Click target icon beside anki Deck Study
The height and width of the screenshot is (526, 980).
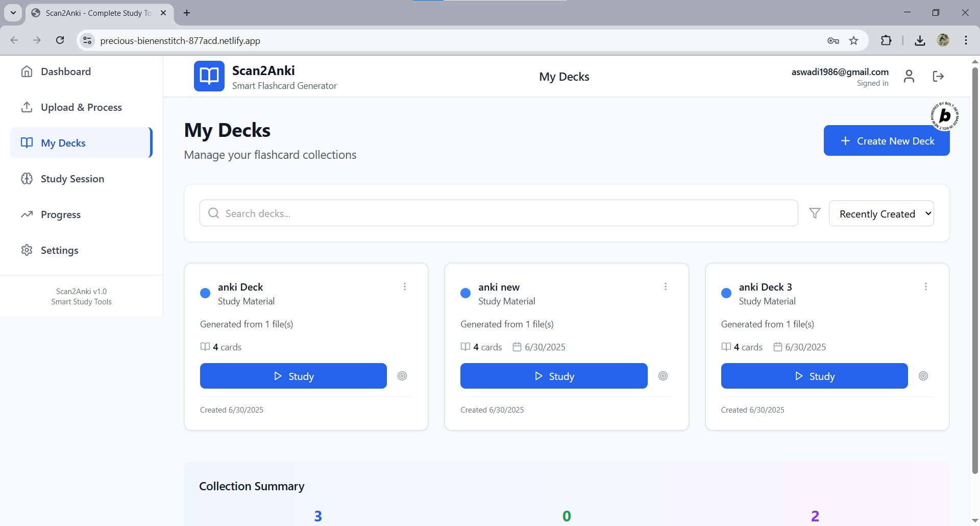tap(402, 376)
